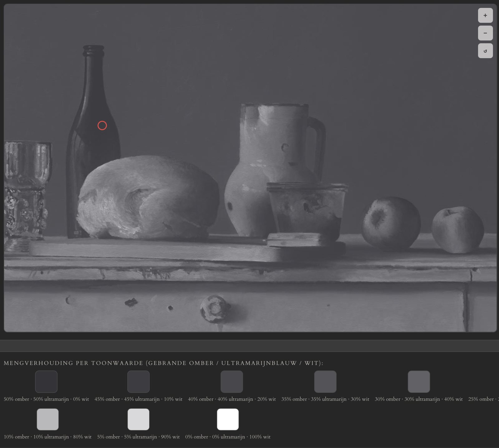This screenshot has width=499, height=448.
Task: Click the '40% omber · 40% ultramarijn · 20% wit' label
Action: (x=232, y=399)
